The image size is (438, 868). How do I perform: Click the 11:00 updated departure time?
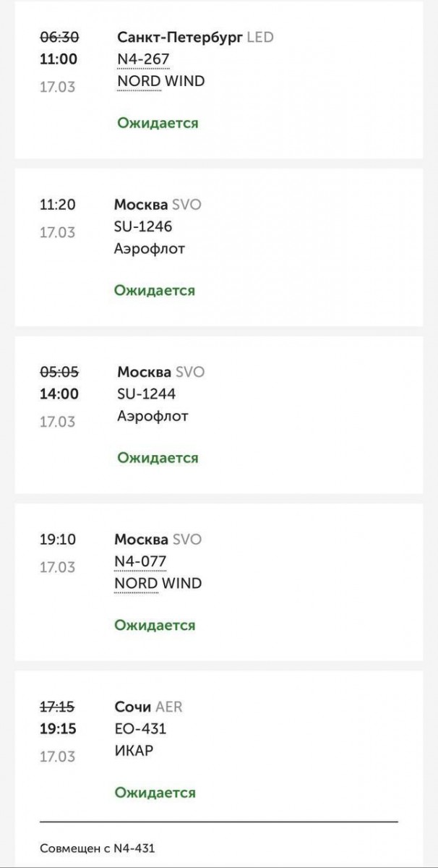(x=59, y=59)
